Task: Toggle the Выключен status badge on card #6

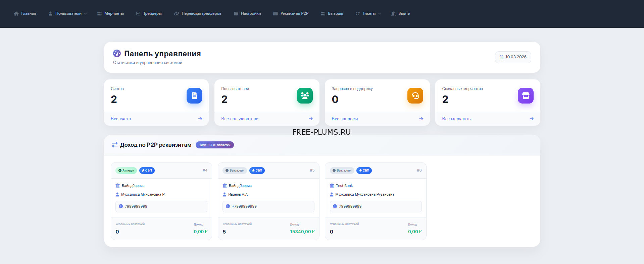Action: [342, 171]
